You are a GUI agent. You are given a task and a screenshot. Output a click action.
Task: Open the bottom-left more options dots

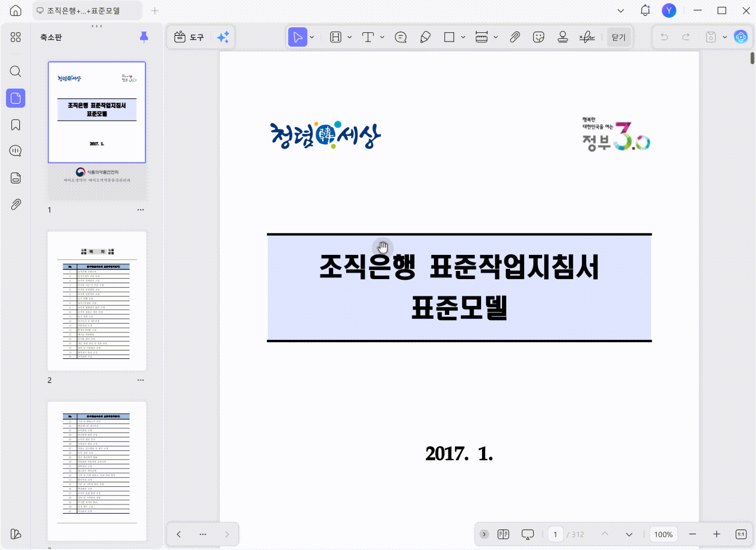click(x=203, y=534)
